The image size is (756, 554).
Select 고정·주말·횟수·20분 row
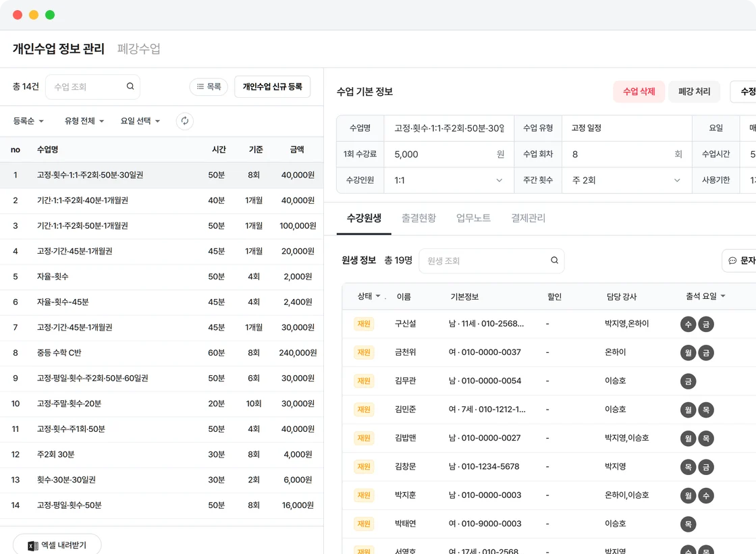click(161, 404)
